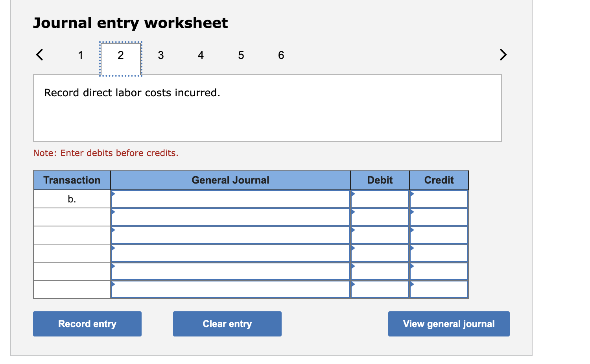Select the Credit cell in third row
This screenshot has width=590, height=364.
tap(439, 235)
